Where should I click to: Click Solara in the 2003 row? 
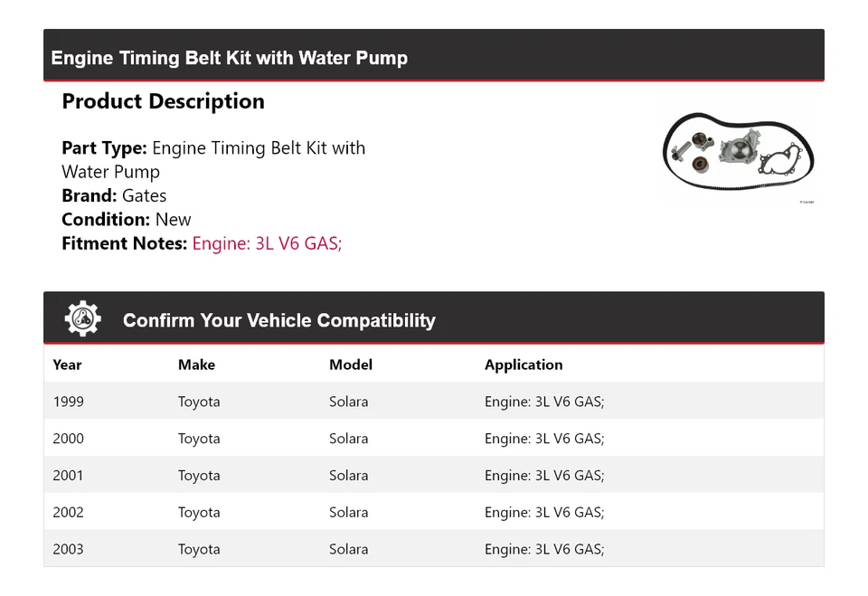[x=348, y=549]
